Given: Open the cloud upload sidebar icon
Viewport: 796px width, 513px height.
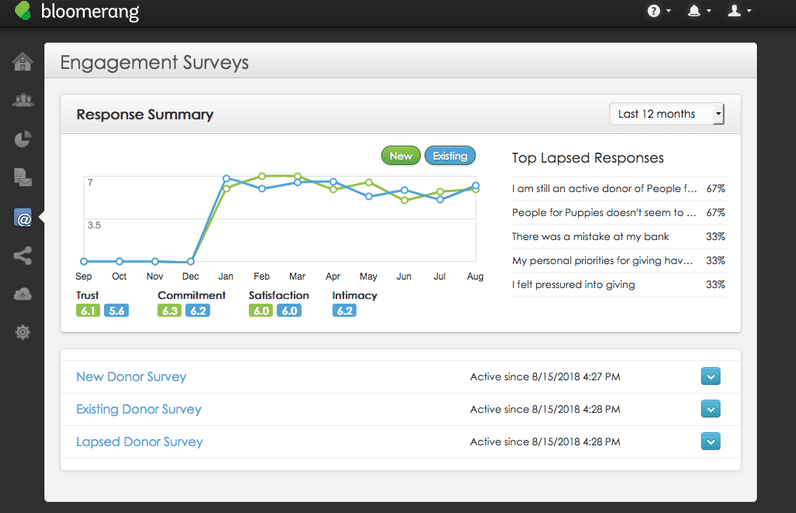Looking at the screenshot, I should point(22,294).
